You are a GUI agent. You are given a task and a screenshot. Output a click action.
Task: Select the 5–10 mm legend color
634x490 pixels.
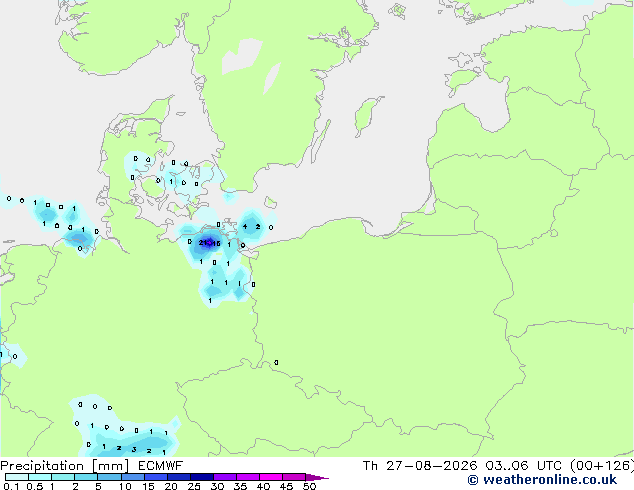[x=110, y=477]
